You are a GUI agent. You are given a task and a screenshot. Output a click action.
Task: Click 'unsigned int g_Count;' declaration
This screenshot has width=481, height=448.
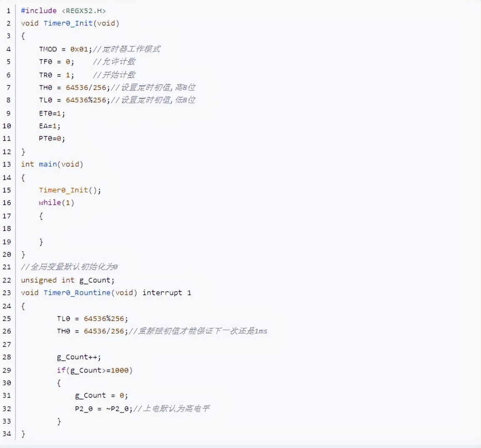click(x=68, y=280)
